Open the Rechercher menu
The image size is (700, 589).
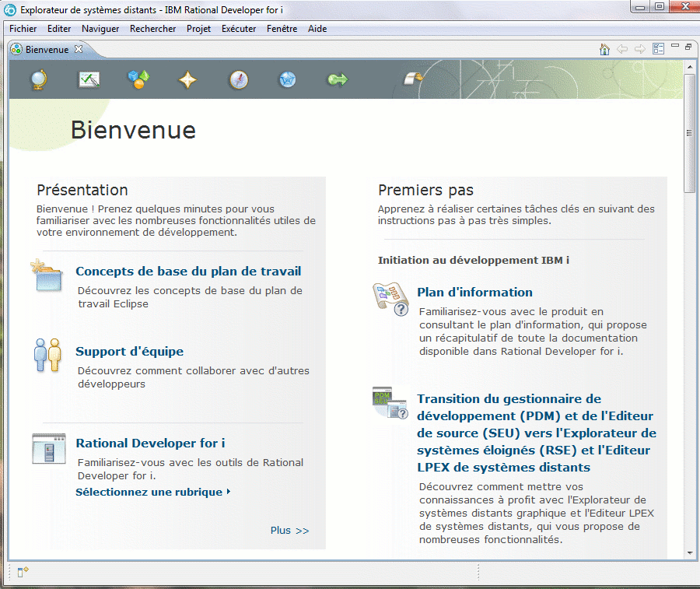[152, 29]
